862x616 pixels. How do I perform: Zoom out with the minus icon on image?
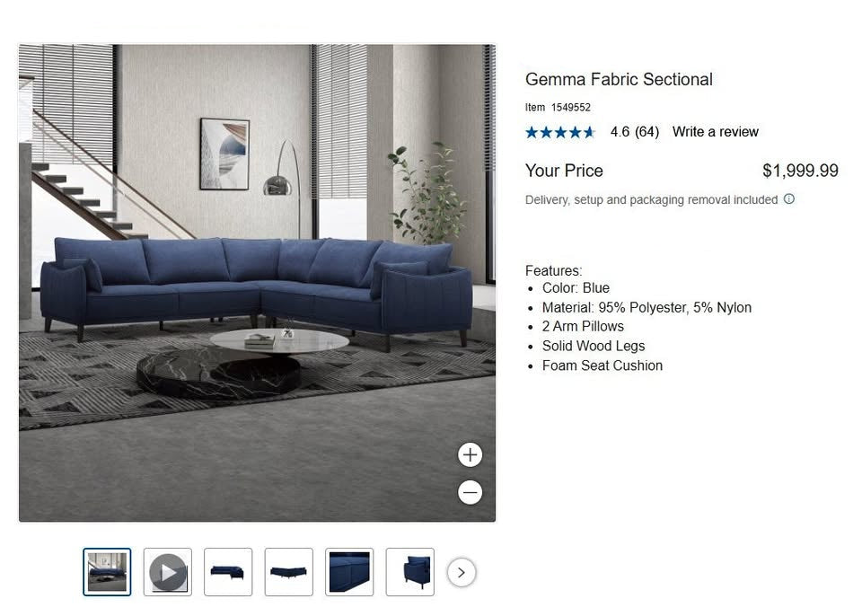470,492
